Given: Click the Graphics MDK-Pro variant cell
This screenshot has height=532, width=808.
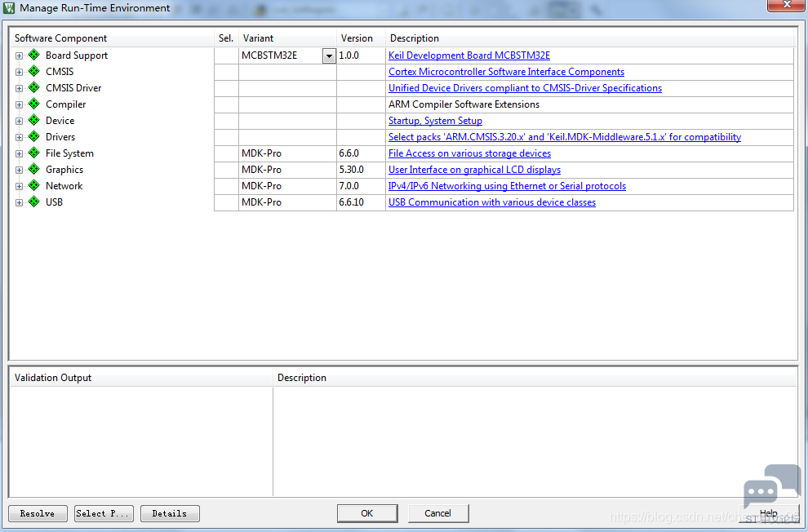Looking at the screenshot, I should coord(287,170).
